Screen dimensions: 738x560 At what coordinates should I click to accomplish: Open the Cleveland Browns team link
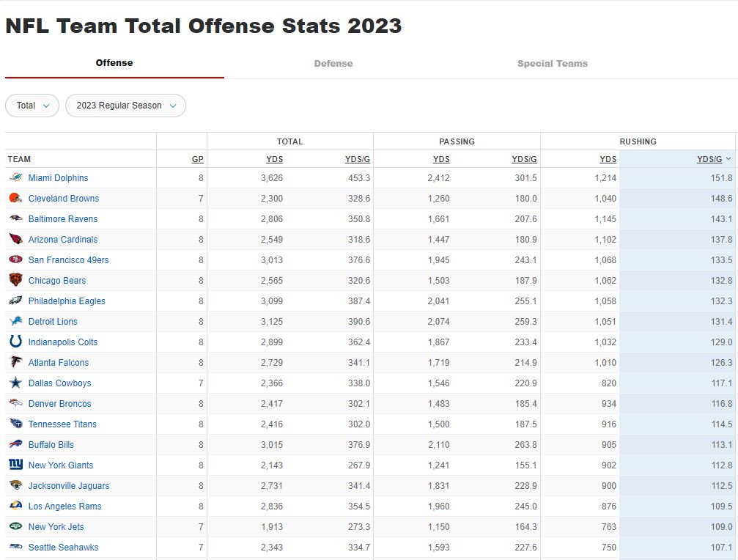[64, 199]
